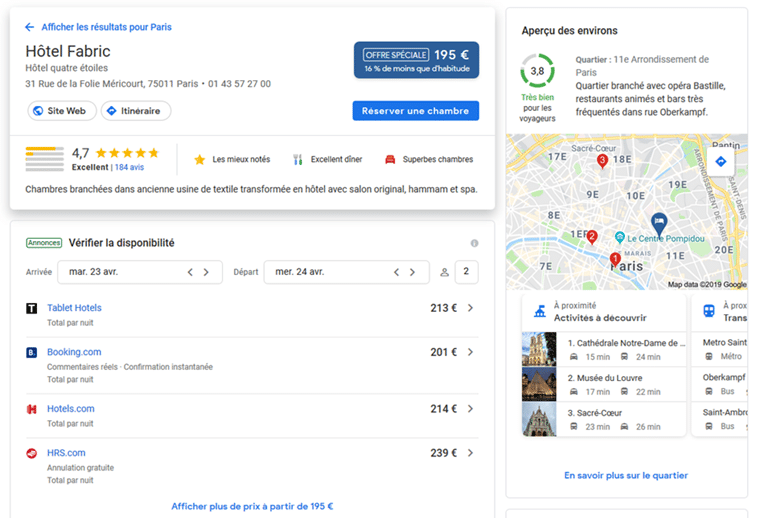Open Cathédrale Notre-Dame thumbnail
Screen dimensions: 758x518
[x=539, y=349]
